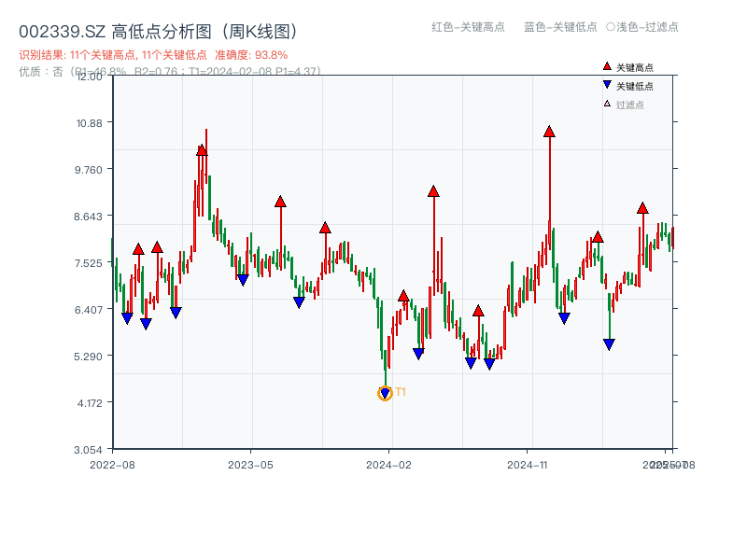Click the chart title 002339.SZ 高低点分析图
747x560 pixels.
[x=158, y=32]
